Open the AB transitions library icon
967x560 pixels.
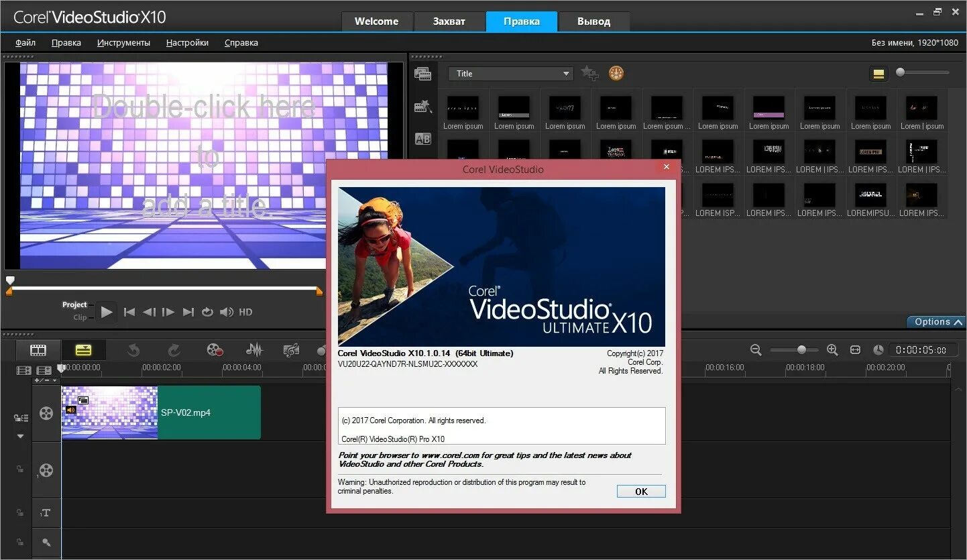click(x=422, y=139)
